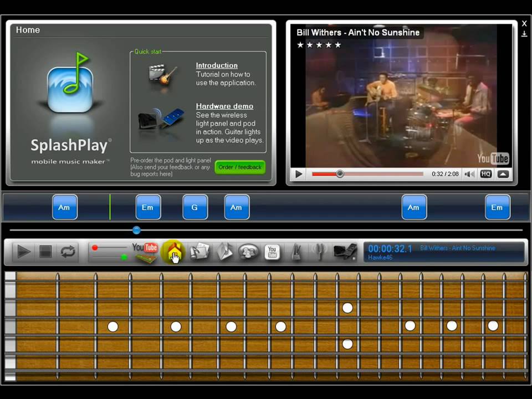Open the metronome tool
Viewport: 532px width, 399px height.
[296, 253]
